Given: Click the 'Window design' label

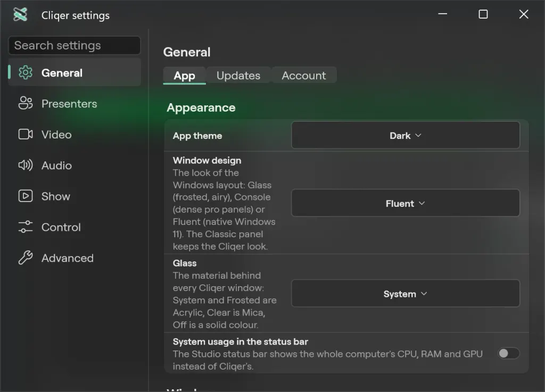Looking at the screenshot, I should click(x=207, y=161).
